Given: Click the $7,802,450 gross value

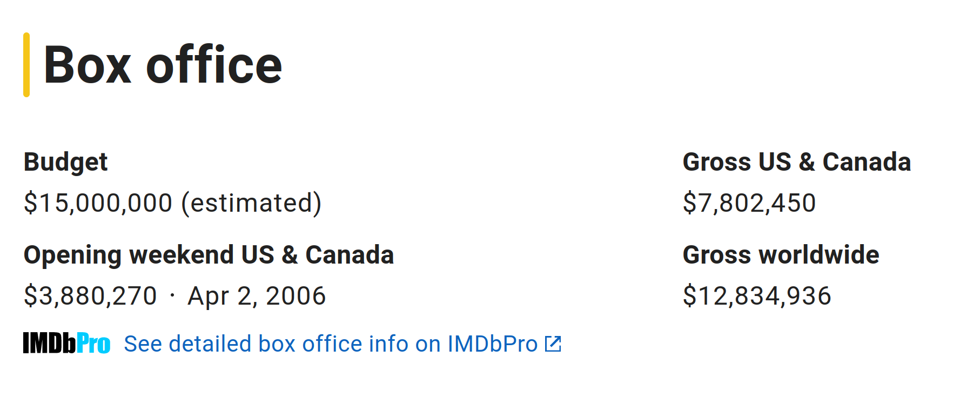Looking at the screenshot, I should click(749, 203).
